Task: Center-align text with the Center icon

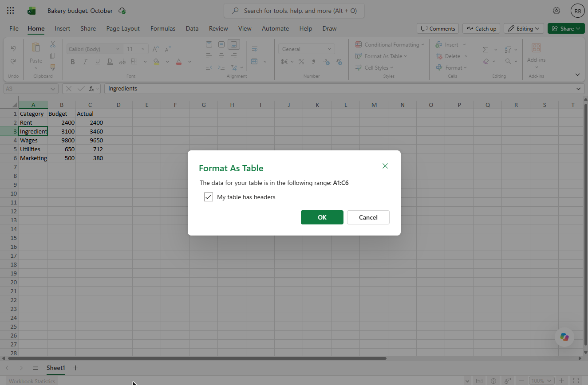Action: coord(221,56)
